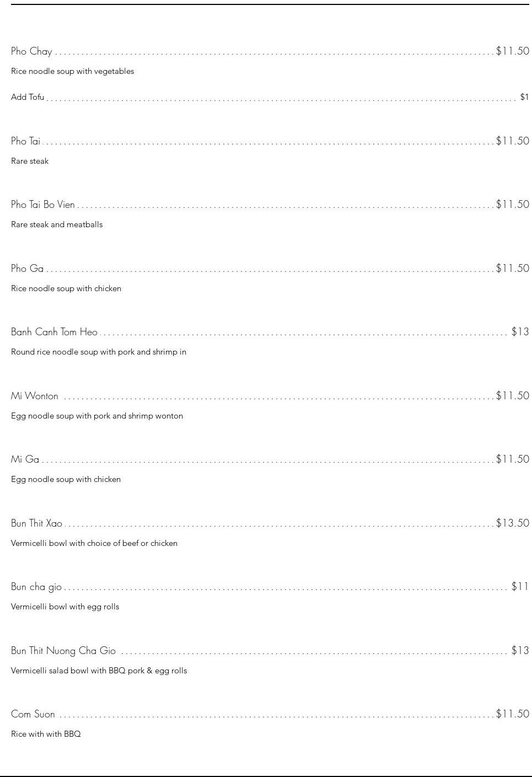Viewport: 532px width, 777px height.
Task: Click the 'Rare steak and meatballs' description
Action: click(57, 224)
